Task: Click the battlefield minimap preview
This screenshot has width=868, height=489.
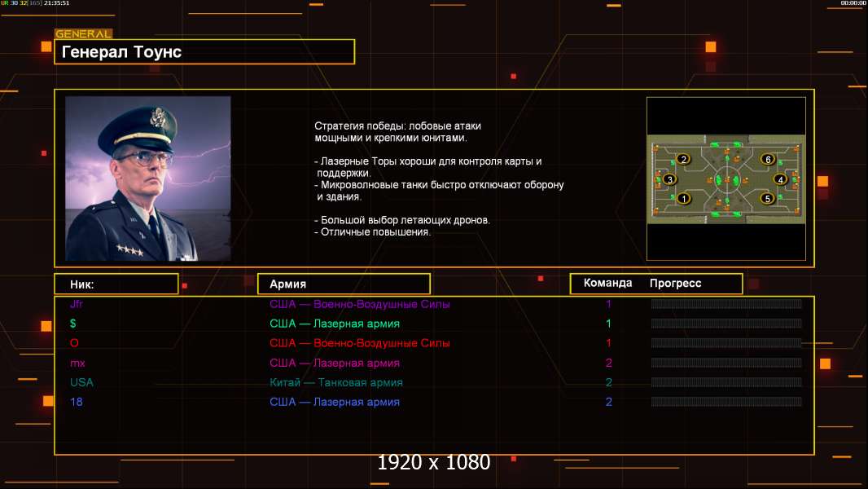Action: click(726, 178)
